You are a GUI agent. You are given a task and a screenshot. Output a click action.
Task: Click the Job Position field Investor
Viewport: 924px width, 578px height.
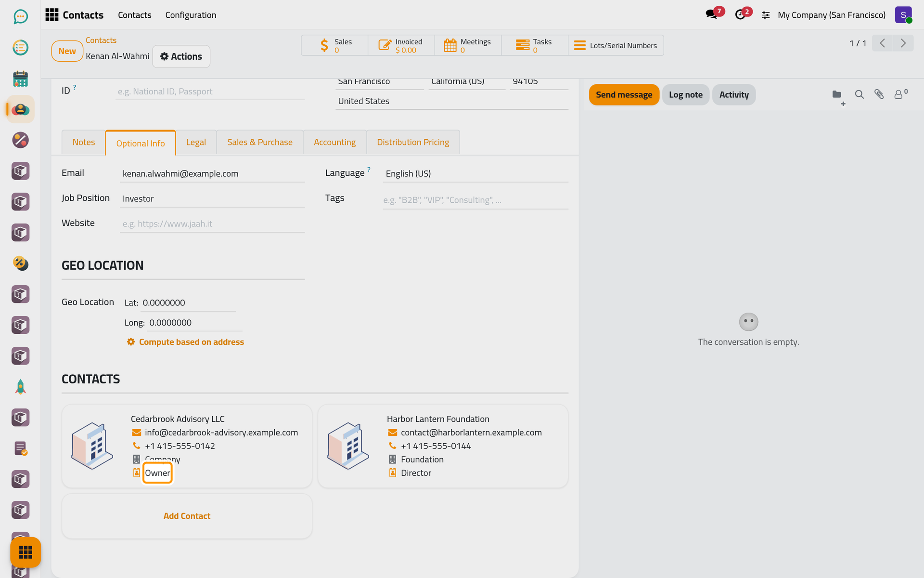[212, 198]
